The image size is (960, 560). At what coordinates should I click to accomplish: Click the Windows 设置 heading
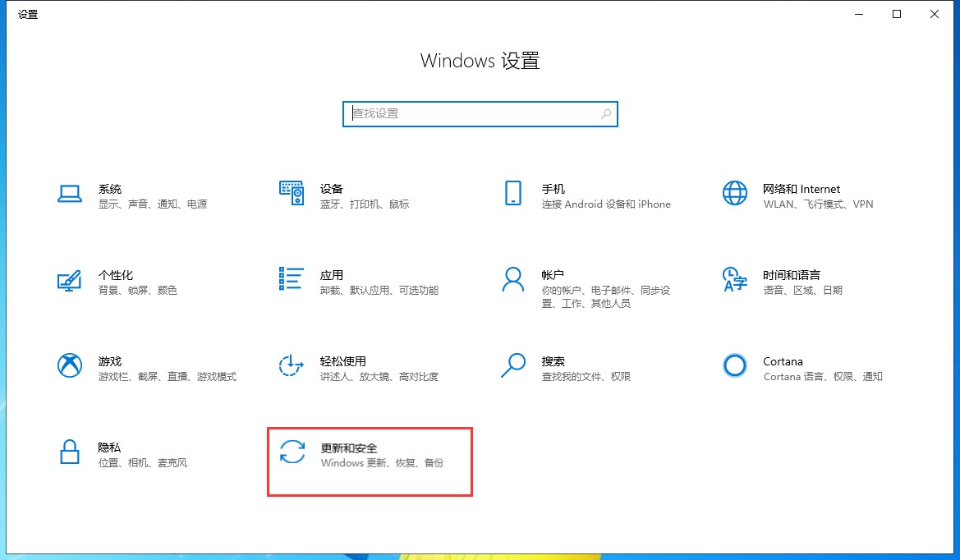click(x=480, y=62)
